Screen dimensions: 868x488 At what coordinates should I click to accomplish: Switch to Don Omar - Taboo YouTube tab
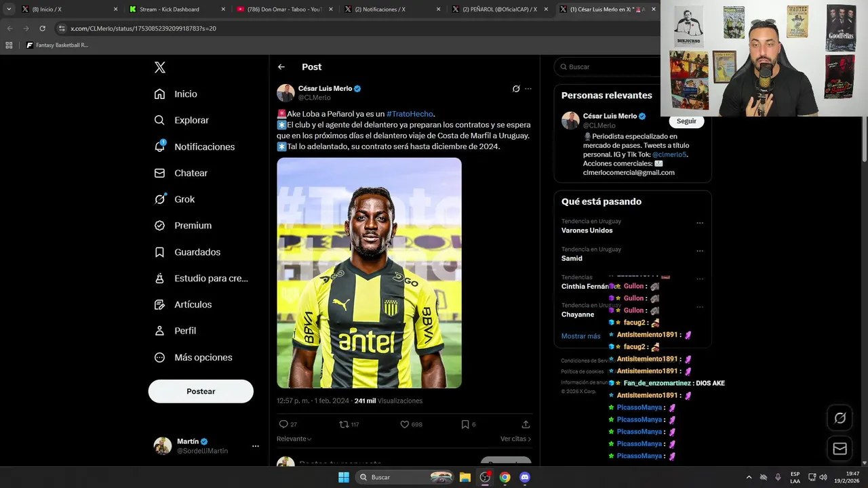[x=283, y=9]
